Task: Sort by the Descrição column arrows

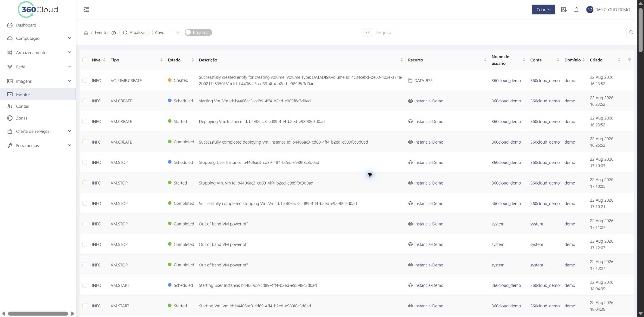Action: (x=402, y=60)
